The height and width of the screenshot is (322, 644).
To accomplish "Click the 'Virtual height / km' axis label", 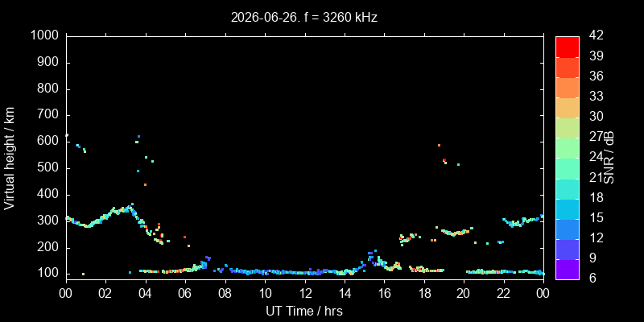I will point(10,158).
